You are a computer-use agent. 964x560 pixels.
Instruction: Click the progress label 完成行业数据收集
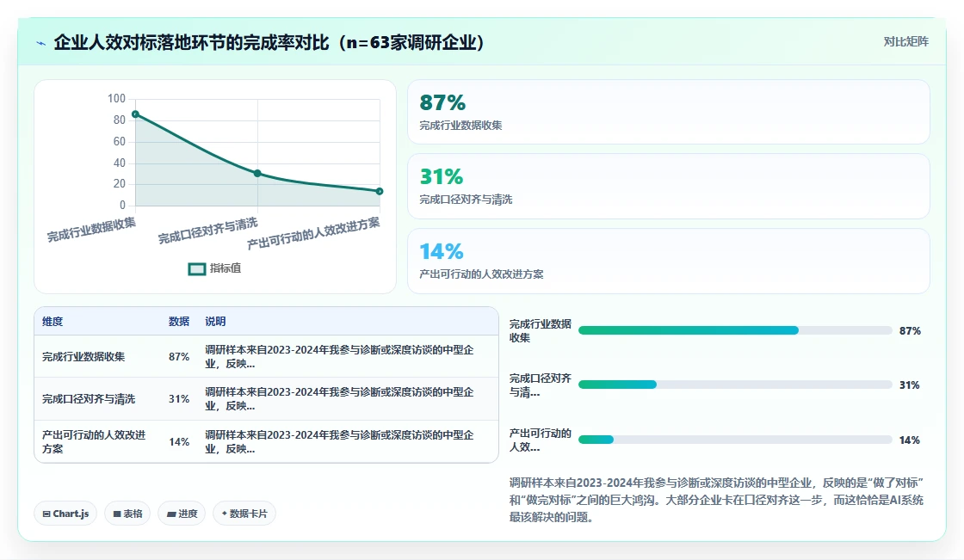click(541, 330)
